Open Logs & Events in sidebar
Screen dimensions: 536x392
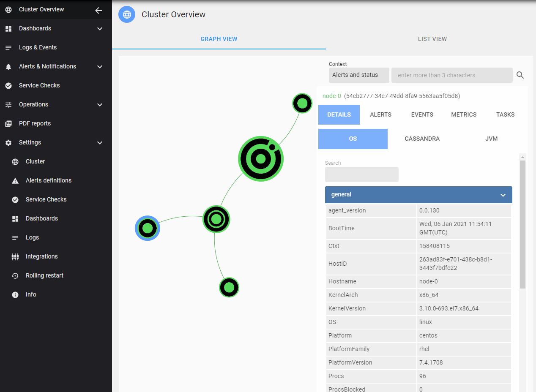pos(38,47)
